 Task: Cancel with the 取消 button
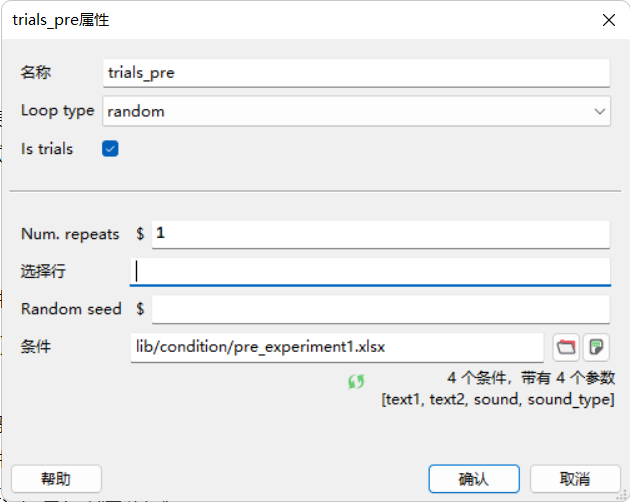pyautogui.click(x=575, y=479)
